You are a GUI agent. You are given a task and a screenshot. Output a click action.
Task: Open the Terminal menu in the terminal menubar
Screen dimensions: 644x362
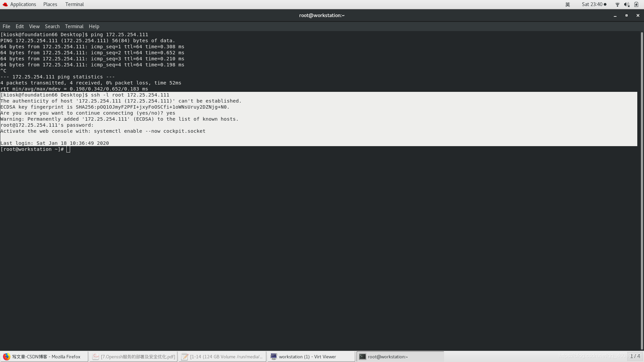[x=74, y=26]
